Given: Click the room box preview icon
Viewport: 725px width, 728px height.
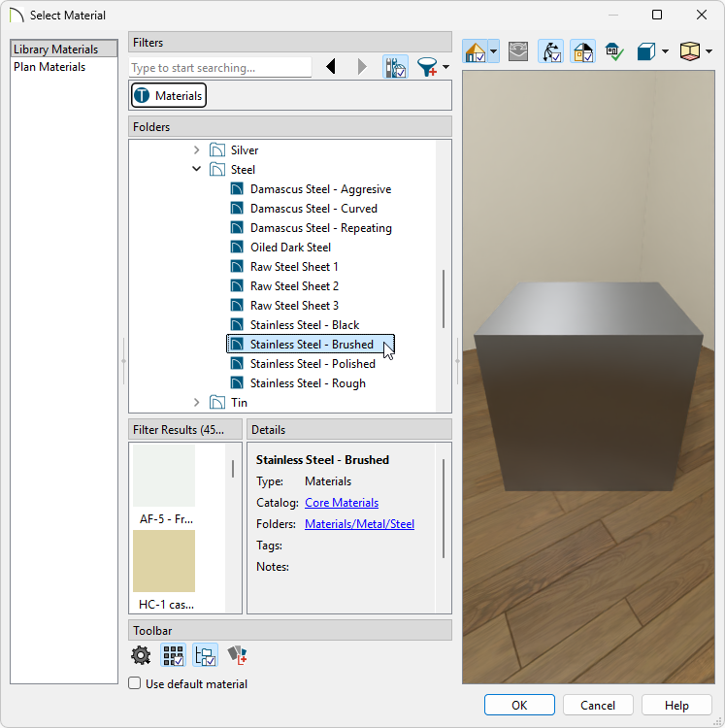Looking at the screenshot, I should tap(690, 51).
